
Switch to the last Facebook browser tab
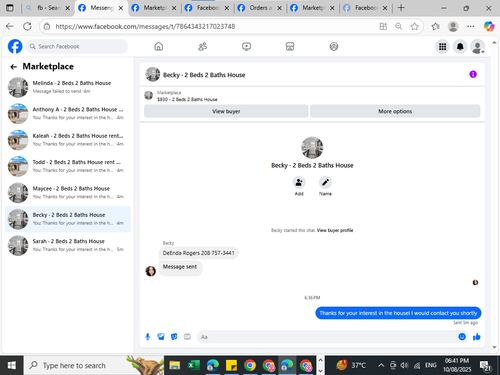tap(365, 8)
